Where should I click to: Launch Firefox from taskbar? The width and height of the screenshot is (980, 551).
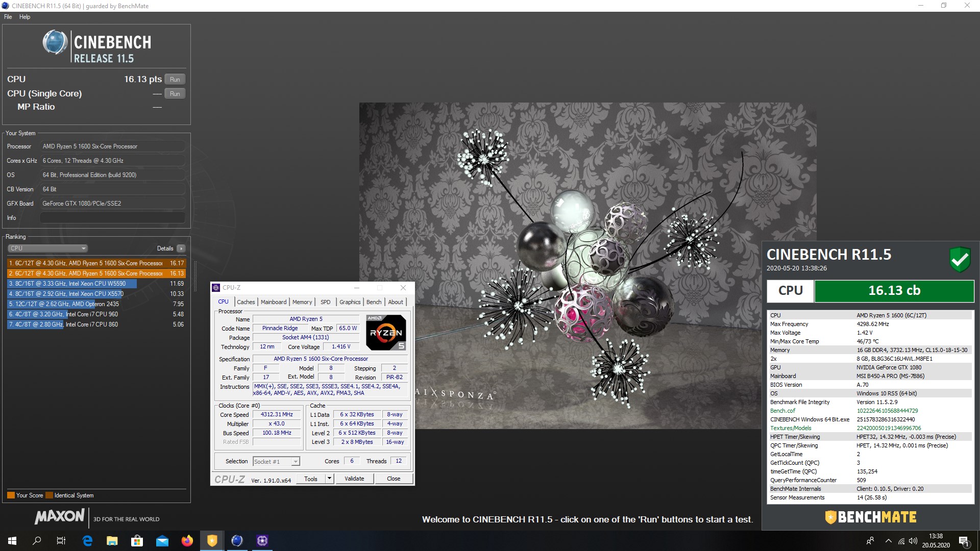(x=187, y=541)
